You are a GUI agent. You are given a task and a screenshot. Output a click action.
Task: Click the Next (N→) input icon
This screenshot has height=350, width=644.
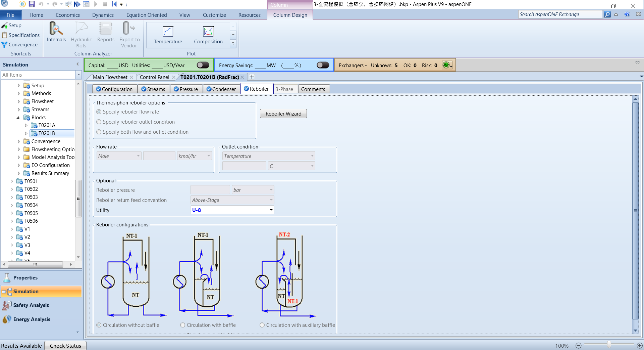[77, 4]
